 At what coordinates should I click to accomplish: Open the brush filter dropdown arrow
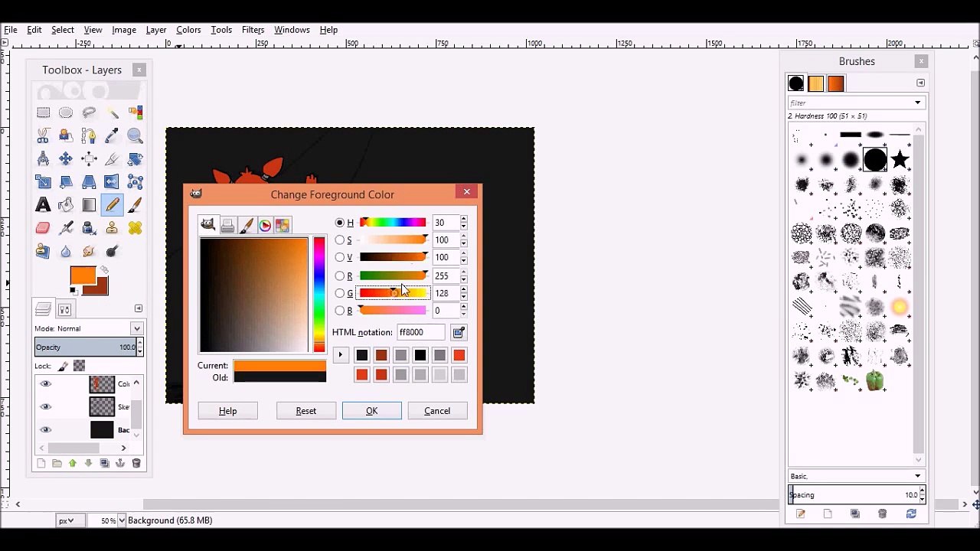point(917,103)
